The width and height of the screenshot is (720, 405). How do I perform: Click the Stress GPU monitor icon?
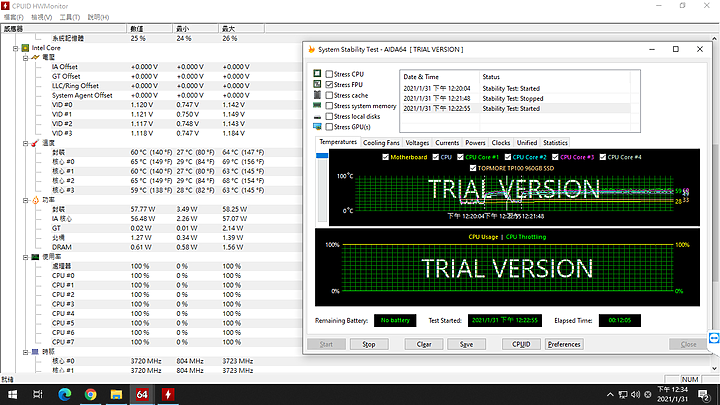(317, 127)
